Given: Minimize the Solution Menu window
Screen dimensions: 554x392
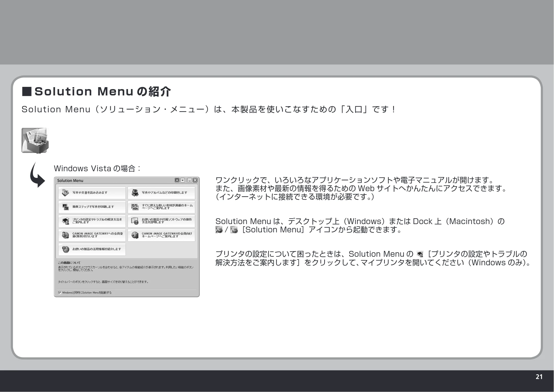Looking at the screenshot, I should [x=190, y=180].
